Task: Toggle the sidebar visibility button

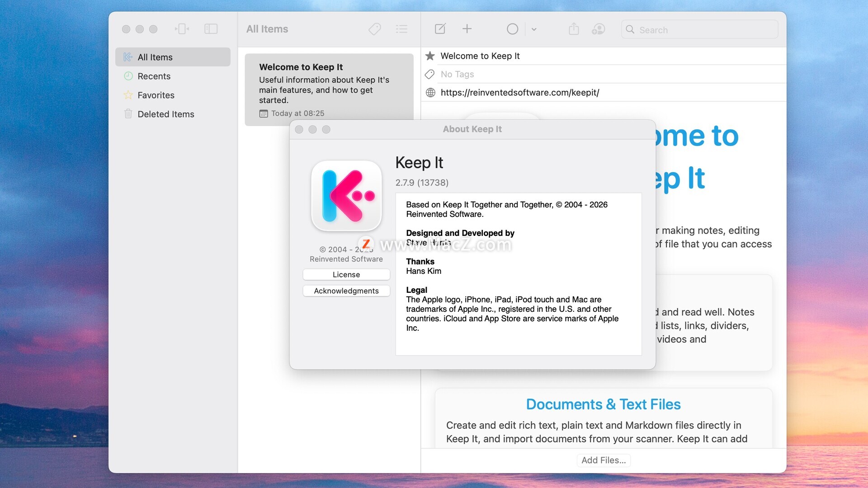Action: [x=211, y=29]
